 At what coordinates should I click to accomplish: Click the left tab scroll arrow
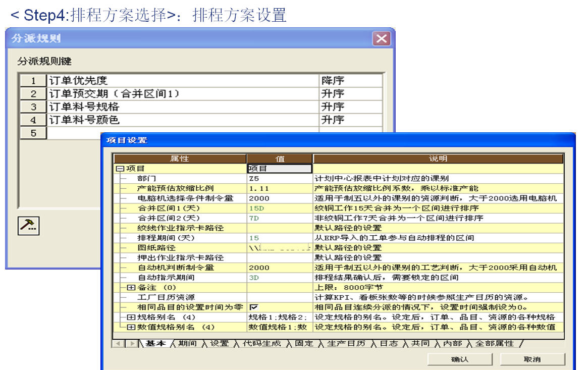coord(119,344)
